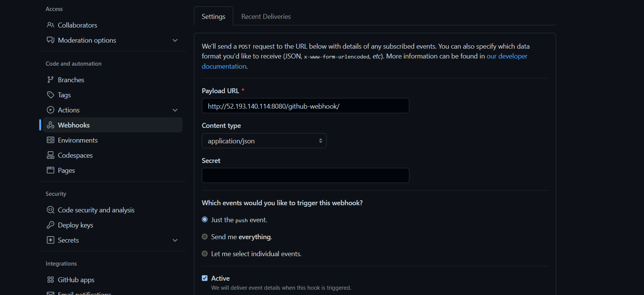Open Code security and analysis page
644x295 pixels.
pos(113,210)
